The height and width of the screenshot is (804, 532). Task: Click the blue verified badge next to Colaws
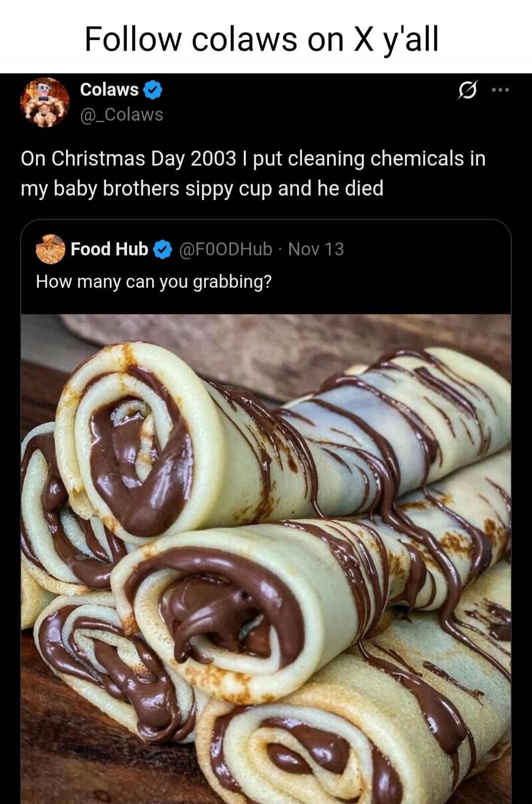[152, 90]
